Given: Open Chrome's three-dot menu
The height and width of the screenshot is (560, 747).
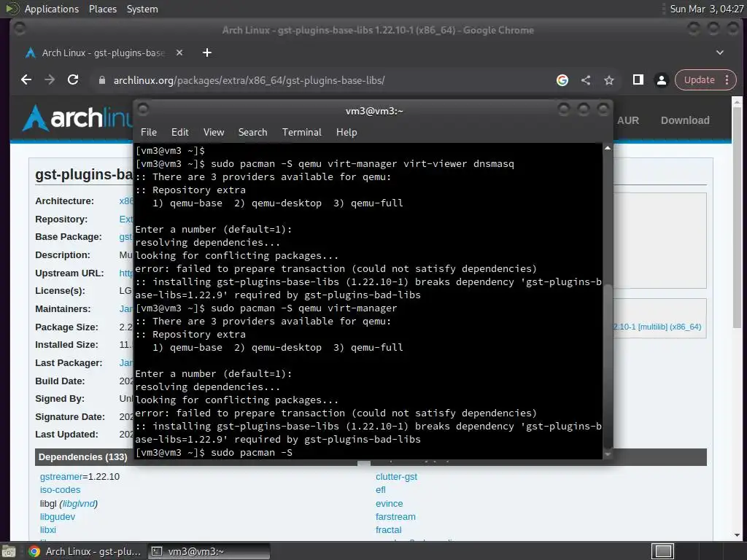Looking at the screenshot, I should pos(727,80).
